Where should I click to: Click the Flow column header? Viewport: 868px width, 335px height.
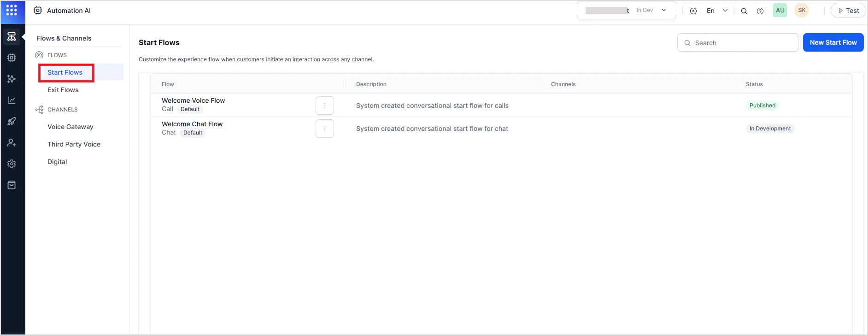tap(168, 84)
